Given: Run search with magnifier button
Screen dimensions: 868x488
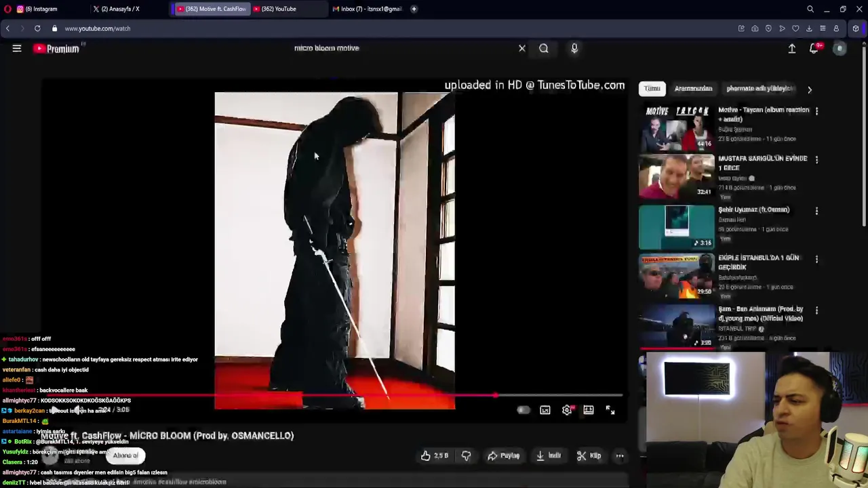Looking at the screenshot, I should pyautogui.click(x=544, y=48).
